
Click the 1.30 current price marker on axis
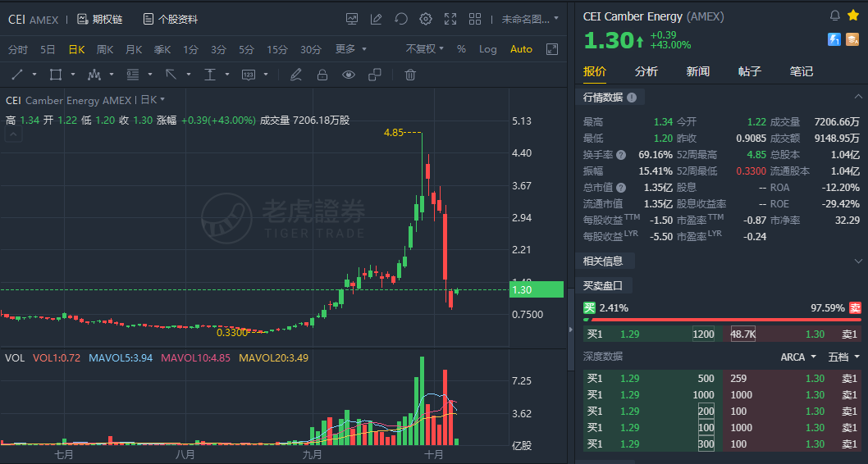(x=537, y=289)
